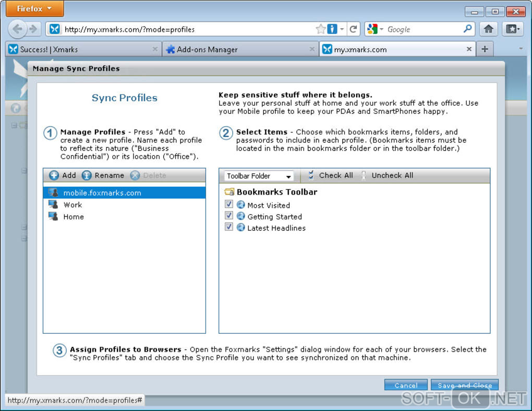
Task: Open the address bar history dropdown arrow
Action: coord(342,29)
